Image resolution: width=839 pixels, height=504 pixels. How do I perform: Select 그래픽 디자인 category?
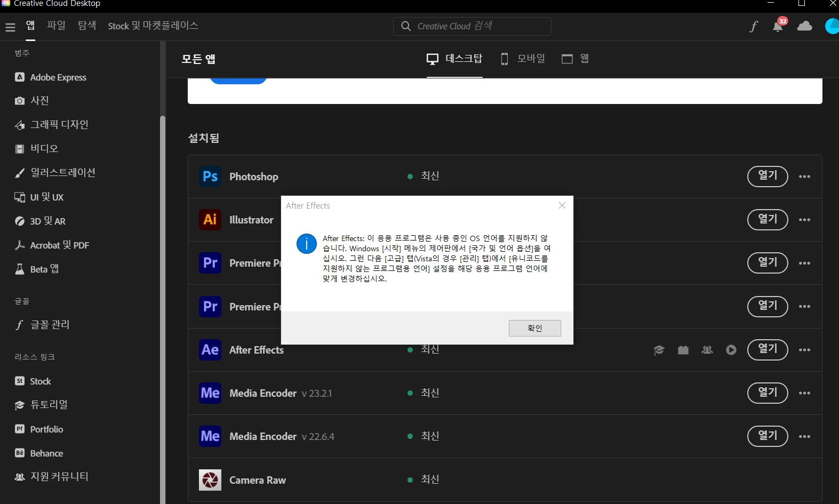coord(51,125)
